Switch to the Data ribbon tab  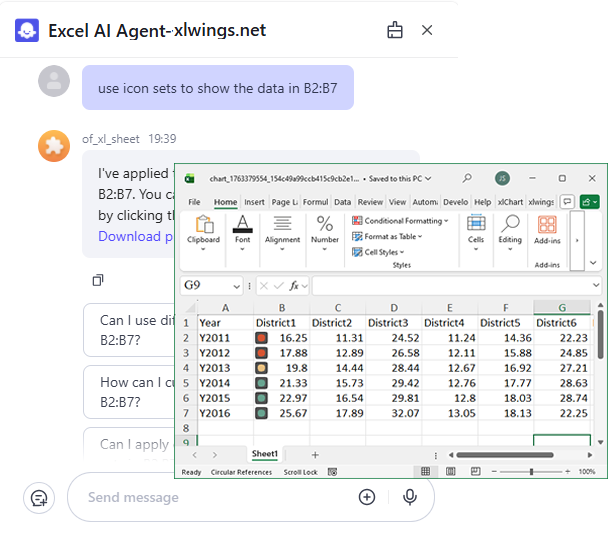coord(342,202)
